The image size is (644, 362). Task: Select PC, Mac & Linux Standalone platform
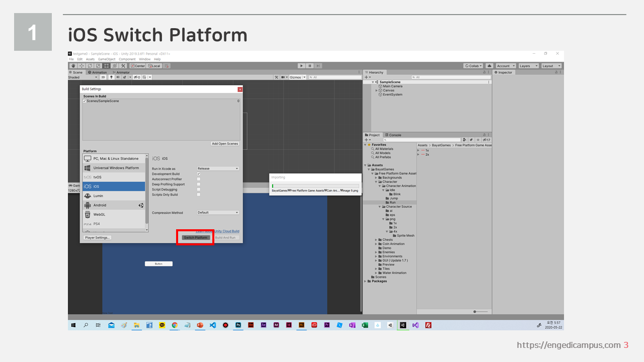[114, 158]
